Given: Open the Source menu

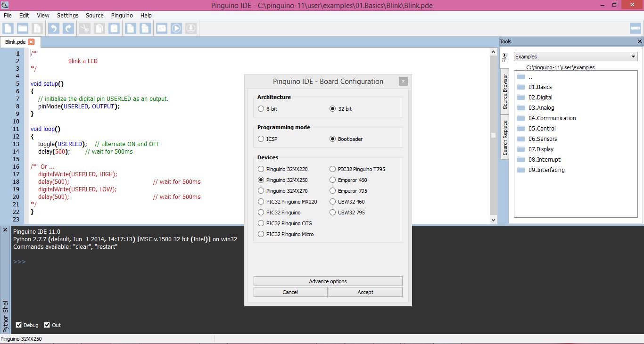Looking at the screenshot, I should (x=95, y=16).
